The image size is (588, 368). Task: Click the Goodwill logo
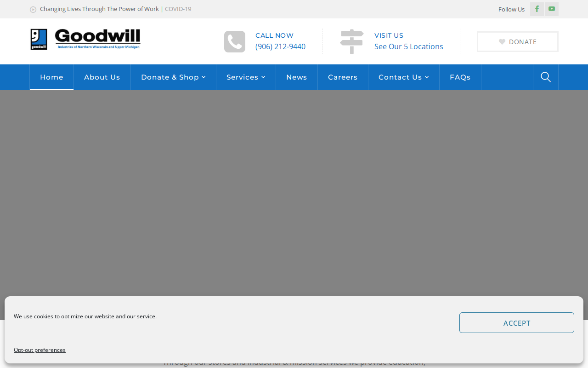pyautogui.click(x=85, y=39)
